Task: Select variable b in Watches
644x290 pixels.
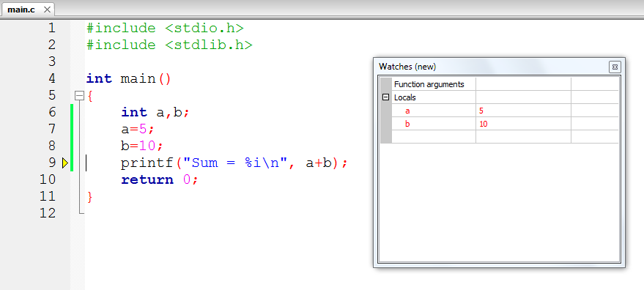Action: coord(407,124)
